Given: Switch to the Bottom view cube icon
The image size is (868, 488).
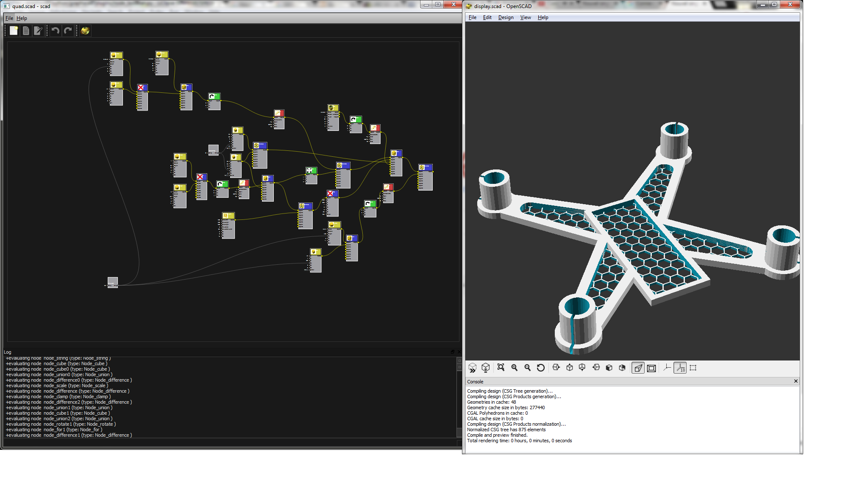Looking at the screenshot, I should [582, 368].
